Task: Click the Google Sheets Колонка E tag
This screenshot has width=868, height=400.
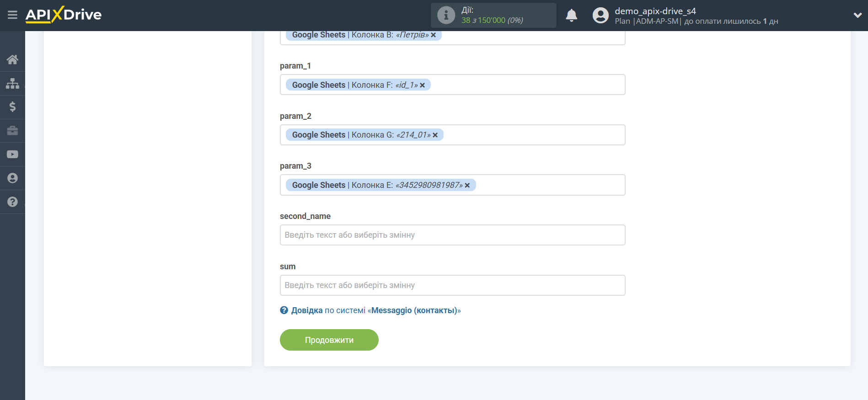Action: [380, 185]
